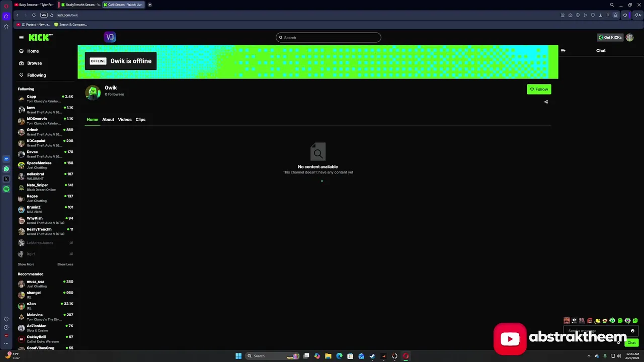Open kevv's channel in Following list
The height and width of the screenshot is (362, 644).
pos(45,110)
